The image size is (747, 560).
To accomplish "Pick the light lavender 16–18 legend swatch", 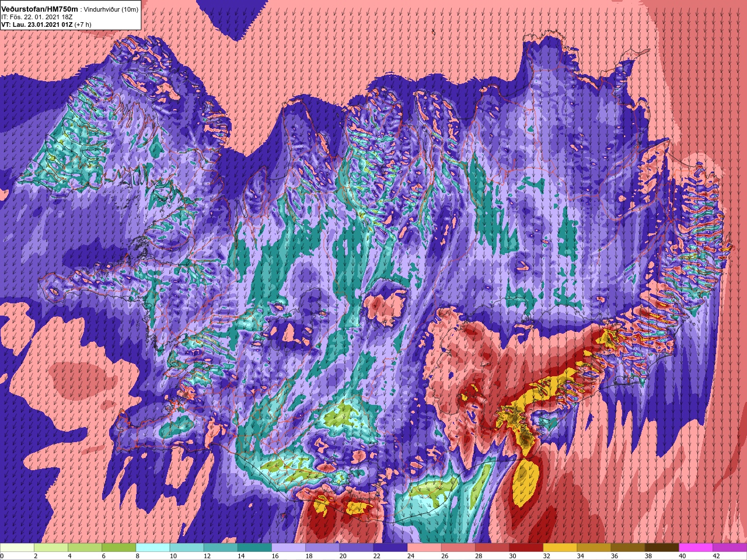I will click(288, 548).
